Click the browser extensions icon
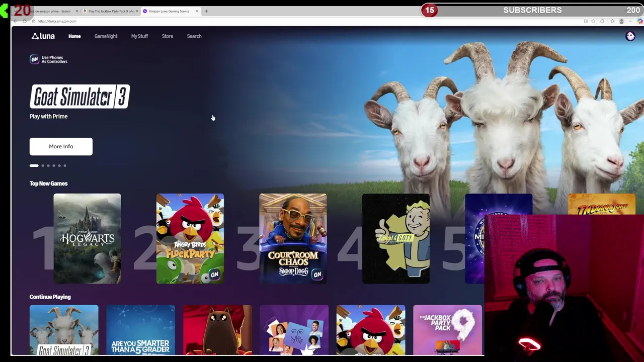 click(602, 21)
